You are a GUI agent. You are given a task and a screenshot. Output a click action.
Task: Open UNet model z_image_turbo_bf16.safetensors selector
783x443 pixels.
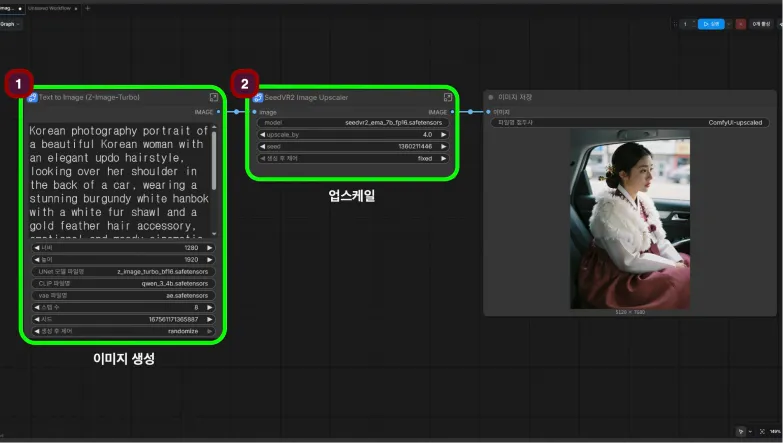pos(123,272)
